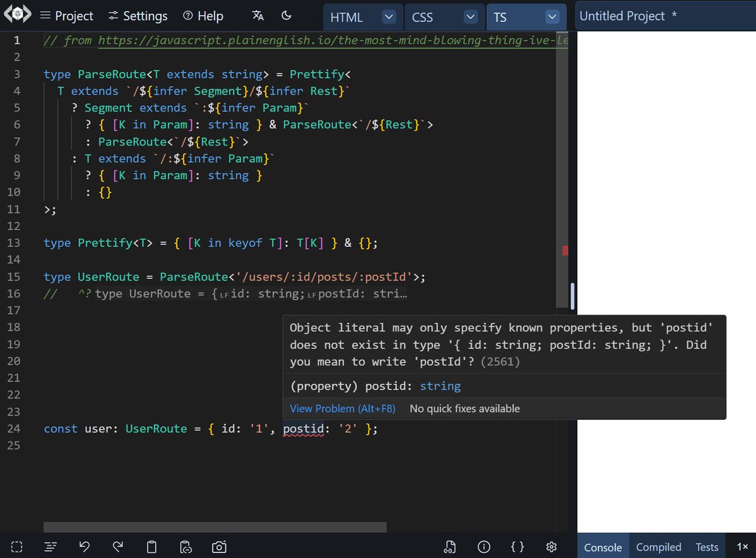Open custom settings curly braces icon

click(x=517, y=547)
